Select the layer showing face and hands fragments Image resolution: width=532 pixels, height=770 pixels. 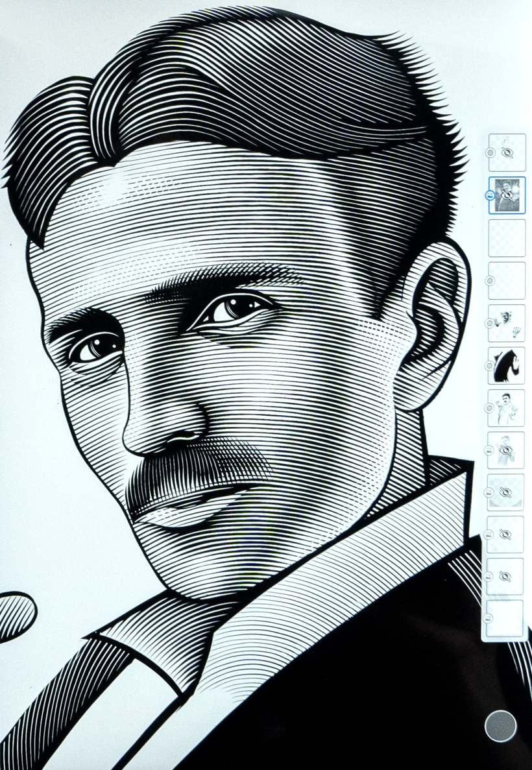pos(507,323)
